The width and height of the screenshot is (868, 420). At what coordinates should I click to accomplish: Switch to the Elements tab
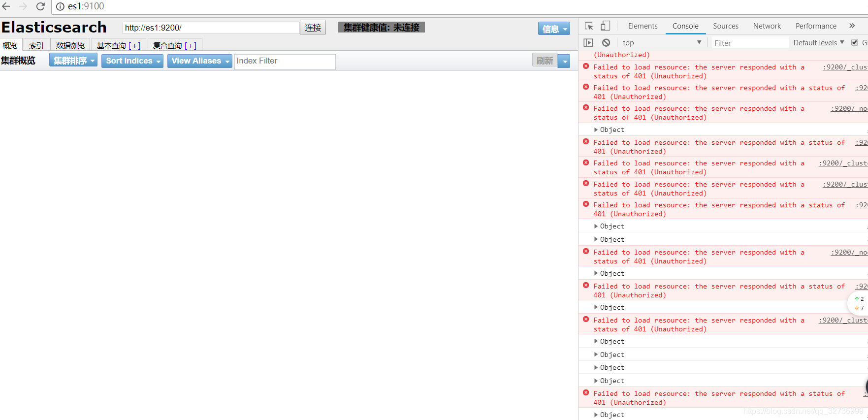coord(643,26)
